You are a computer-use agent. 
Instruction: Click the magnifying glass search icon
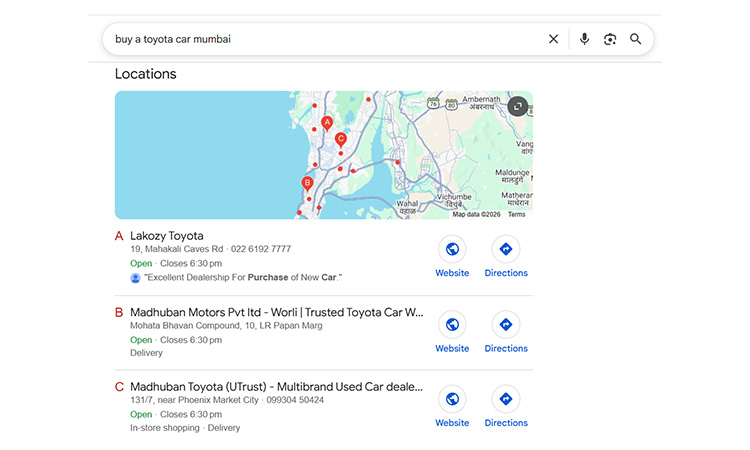coord(635,39)
